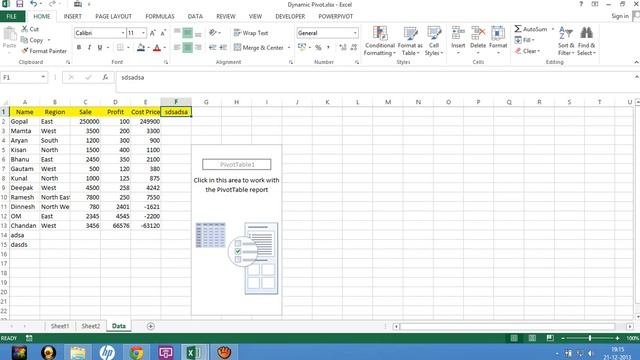Click the Name Box showing F1
The width and height of the screenshot is (640, 360).
pos(24,77)
